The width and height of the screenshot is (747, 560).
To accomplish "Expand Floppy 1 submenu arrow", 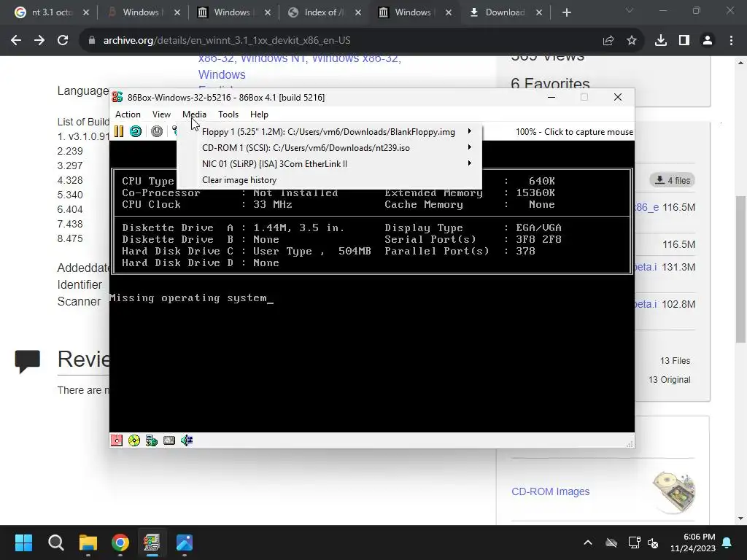I will (470, 131).
